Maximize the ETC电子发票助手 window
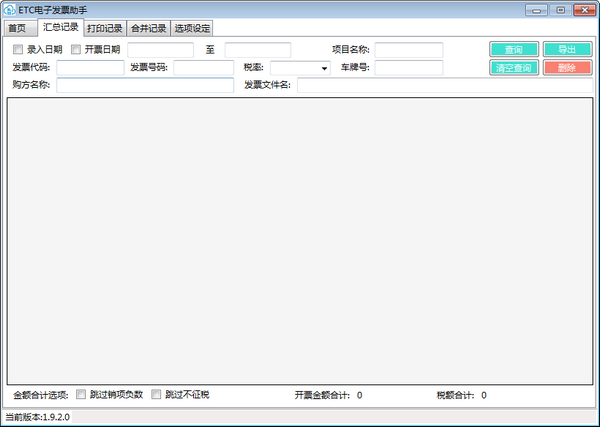The height and width of the screenshot is (427, 600). click(561, 10)
